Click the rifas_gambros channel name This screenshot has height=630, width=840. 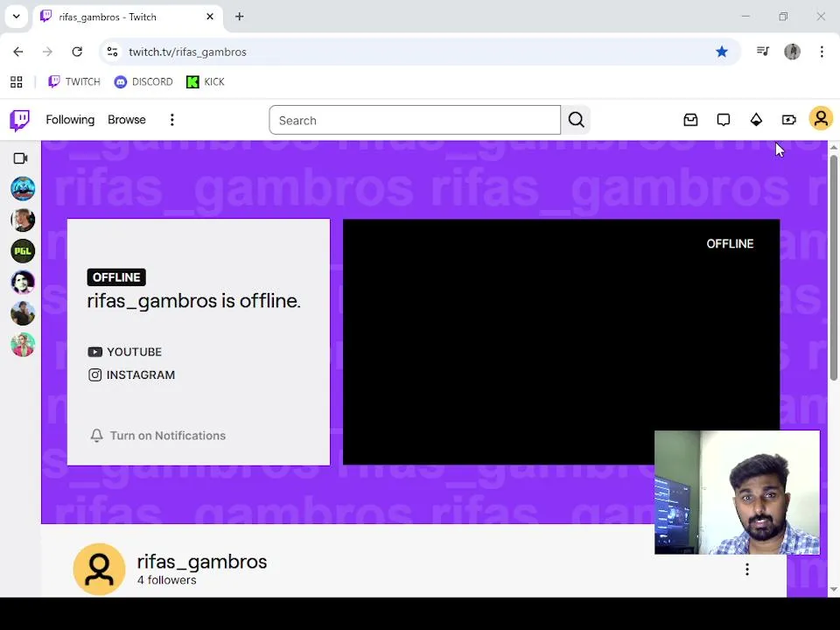pyautogui.click(x=202, y=562)
